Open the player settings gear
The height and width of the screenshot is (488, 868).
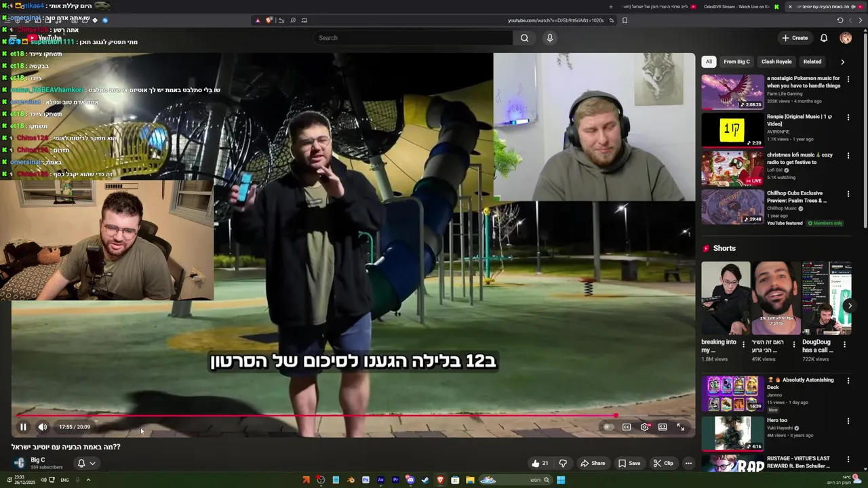tap(645, 427)
